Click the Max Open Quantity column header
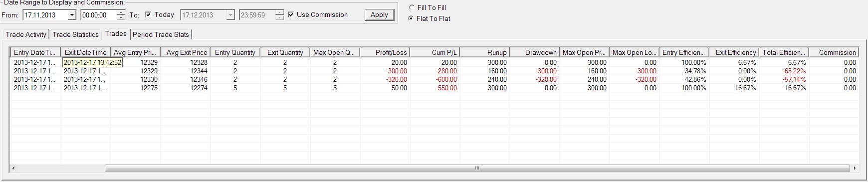Screen dimensions: 868x182 335,52
